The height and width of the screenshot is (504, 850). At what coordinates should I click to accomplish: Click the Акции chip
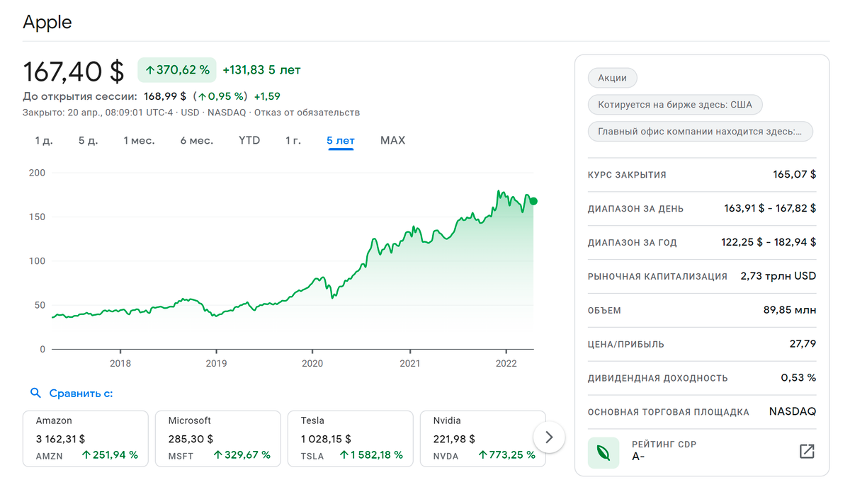(x=612, y=78)
